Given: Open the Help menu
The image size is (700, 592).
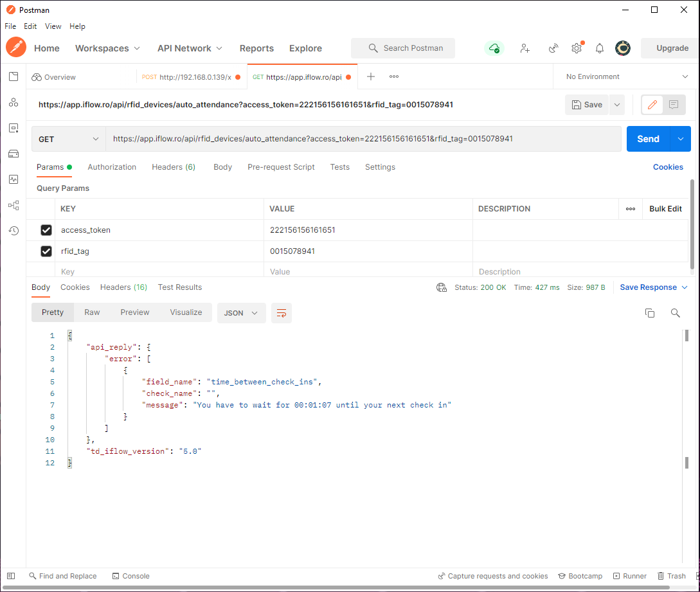Looking at the screenshot, I should pos(77,26).
